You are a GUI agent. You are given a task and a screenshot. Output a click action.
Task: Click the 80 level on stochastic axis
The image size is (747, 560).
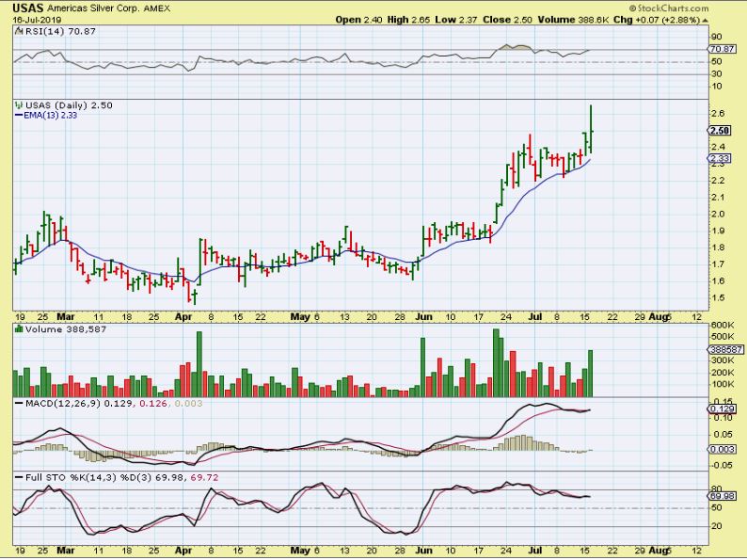pos(717,489)
